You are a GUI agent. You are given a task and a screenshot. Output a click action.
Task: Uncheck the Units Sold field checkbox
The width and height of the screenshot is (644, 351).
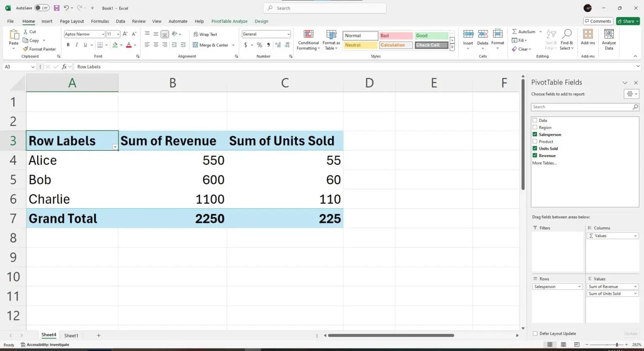point(535,148)
